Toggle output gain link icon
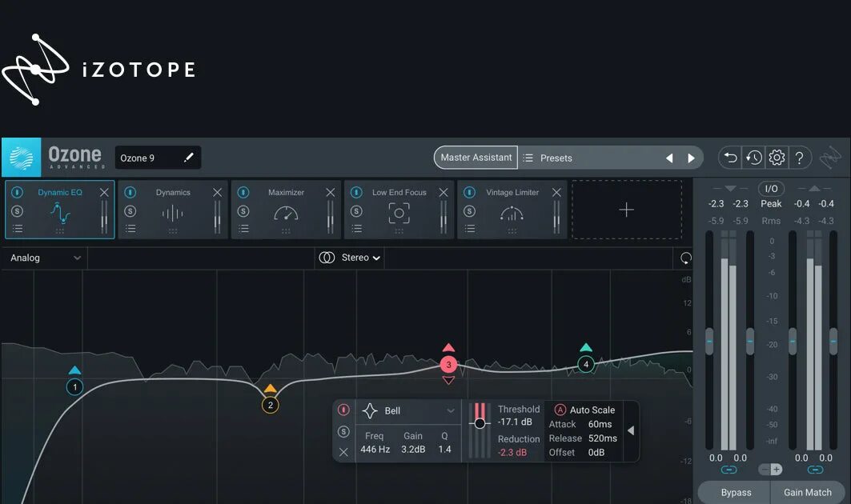 [815, 470]
